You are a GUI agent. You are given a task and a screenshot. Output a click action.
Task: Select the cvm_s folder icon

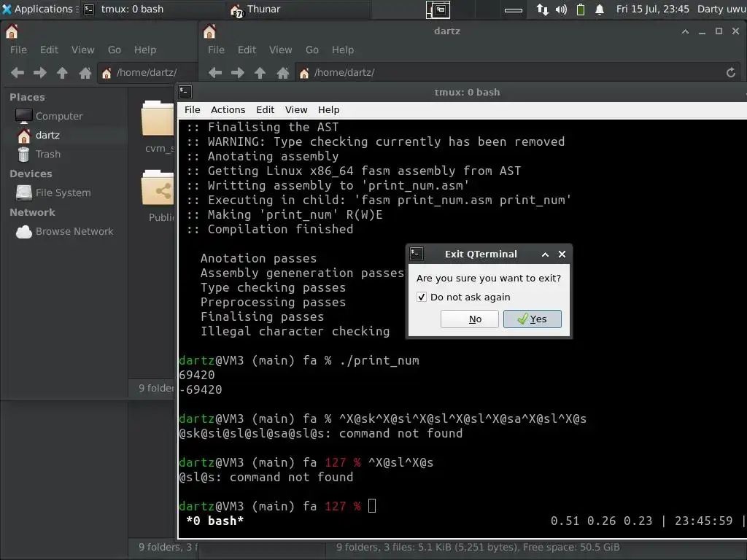point(158,119)
